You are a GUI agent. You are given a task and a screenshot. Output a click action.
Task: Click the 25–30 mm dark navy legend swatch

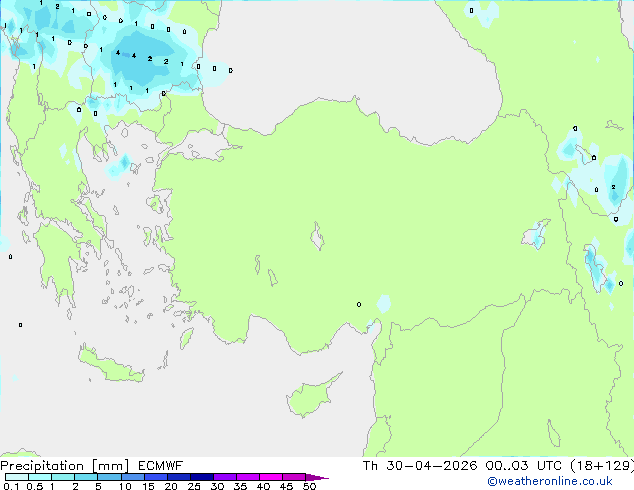coord(202,477)
